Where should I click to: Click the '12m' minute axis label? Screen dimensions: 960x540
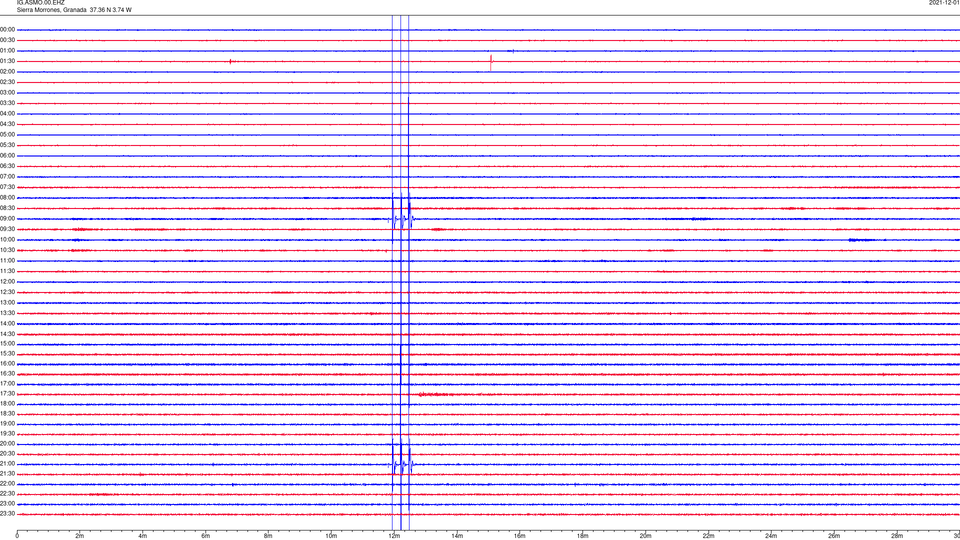[394, 536]
